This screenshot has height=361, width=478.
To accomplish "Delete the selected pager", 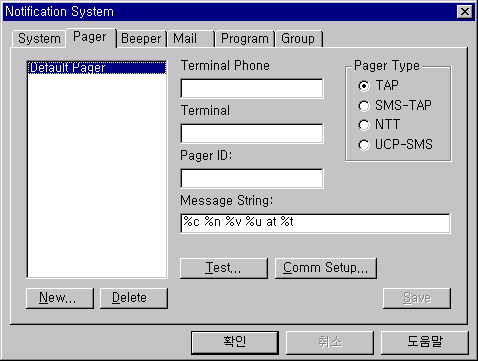I will pos(134,298).
